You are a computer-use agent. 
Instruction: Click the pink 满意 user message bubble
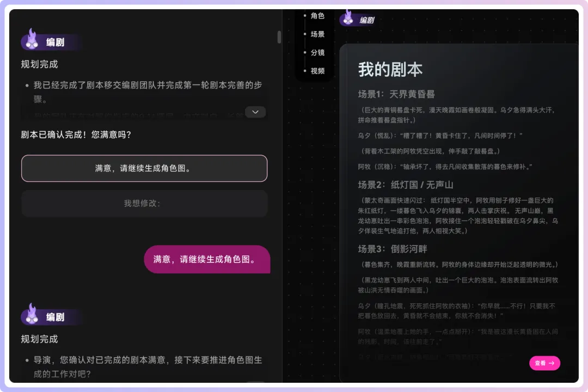coord(207,260)
